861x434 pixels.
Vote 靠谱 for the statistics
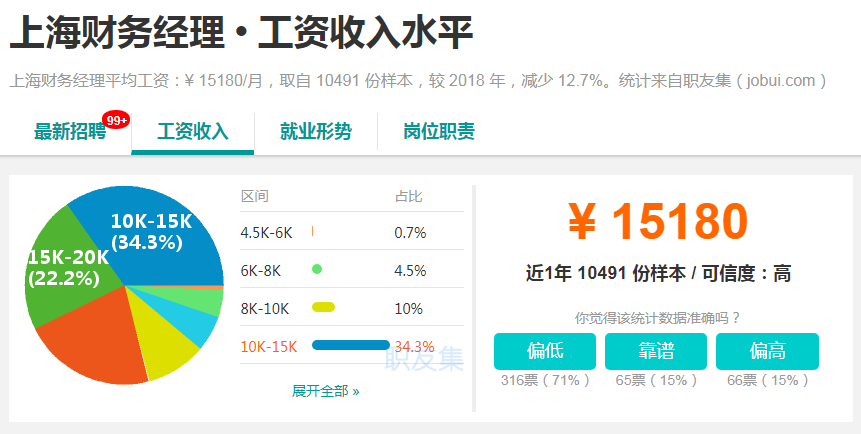[x=655, y=351]
